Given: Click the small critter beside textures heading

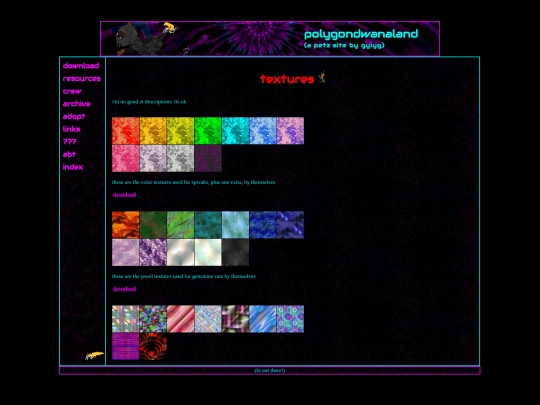Looking at the screenshot, I should pyautogui.click(x=322, y=77).
